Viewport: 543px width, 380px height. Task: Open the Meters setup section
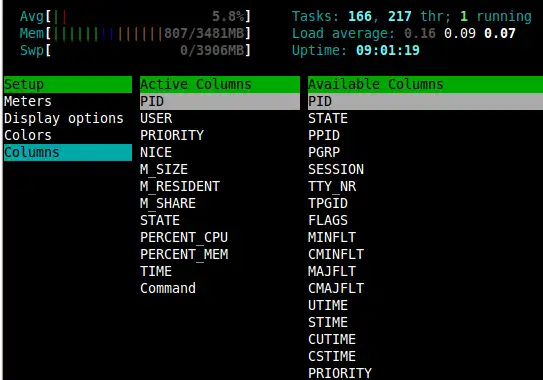coord(28,101)
